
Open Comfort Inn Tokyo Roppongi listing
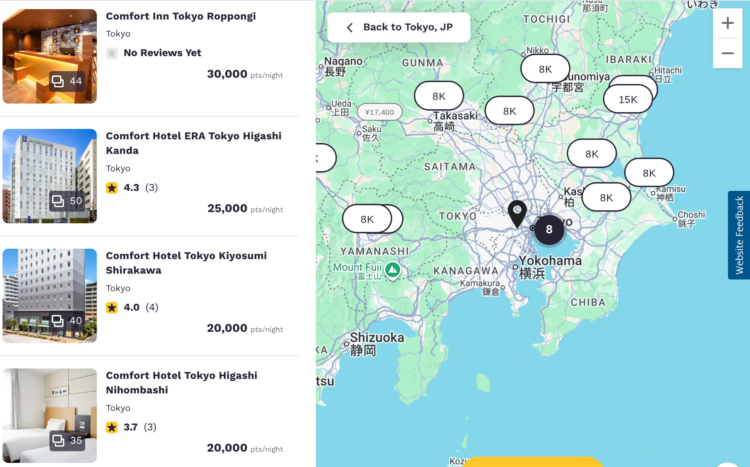(x=181, y=16)
